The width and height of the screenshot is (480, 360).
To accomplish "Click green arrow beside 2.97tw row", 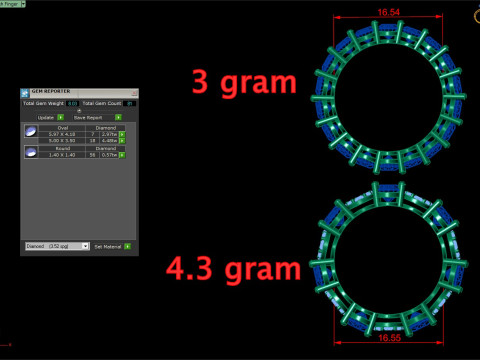I will pyautogui.click(x=122, y=134).
